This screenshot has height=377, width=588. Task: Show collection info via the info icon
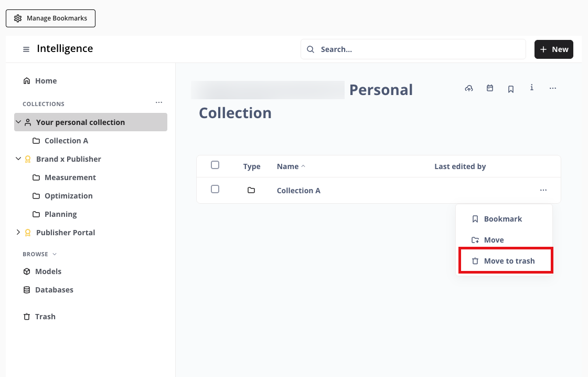pyautogui.click(x=532, y=88)
